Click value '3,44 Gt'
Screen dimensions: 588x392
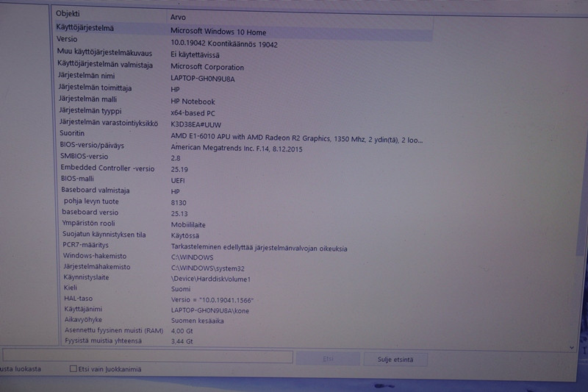[x=182, y=341]
